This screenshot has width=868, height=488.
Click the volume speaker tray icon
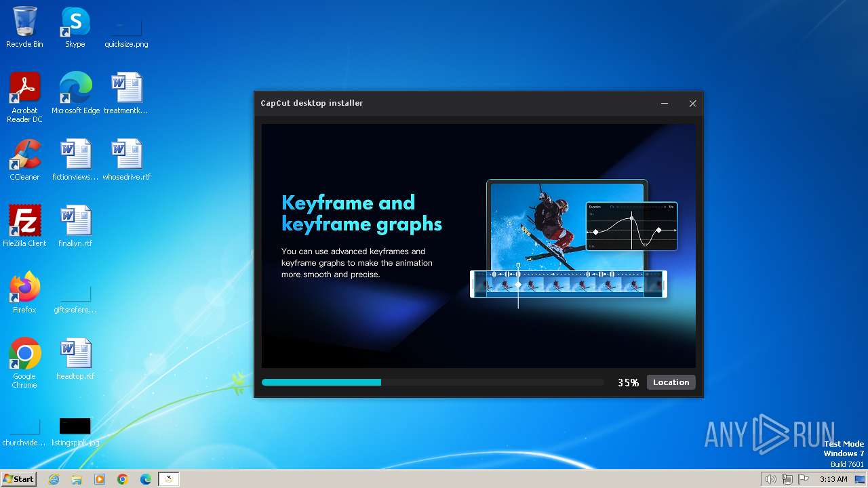coord(770,479)
